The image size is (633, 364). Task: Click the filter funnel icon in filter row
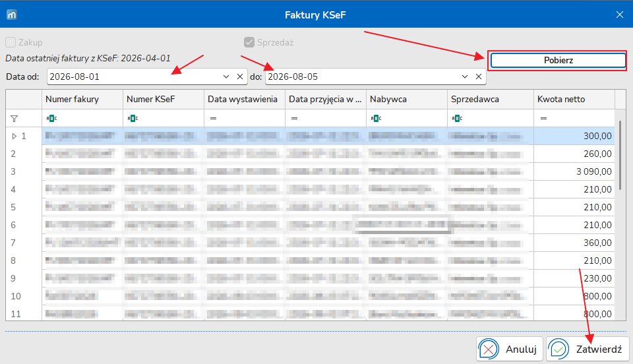(x=14, y=119)
